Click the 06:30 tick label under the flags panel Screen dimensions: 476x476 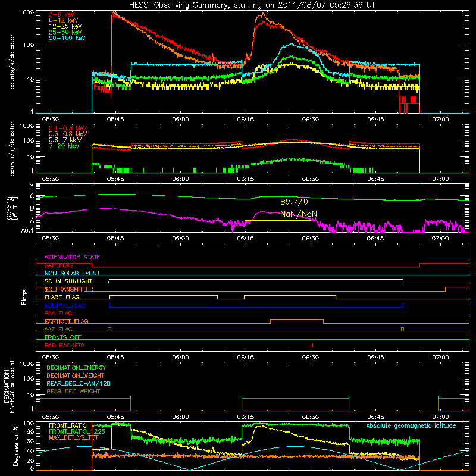point(311,358)
